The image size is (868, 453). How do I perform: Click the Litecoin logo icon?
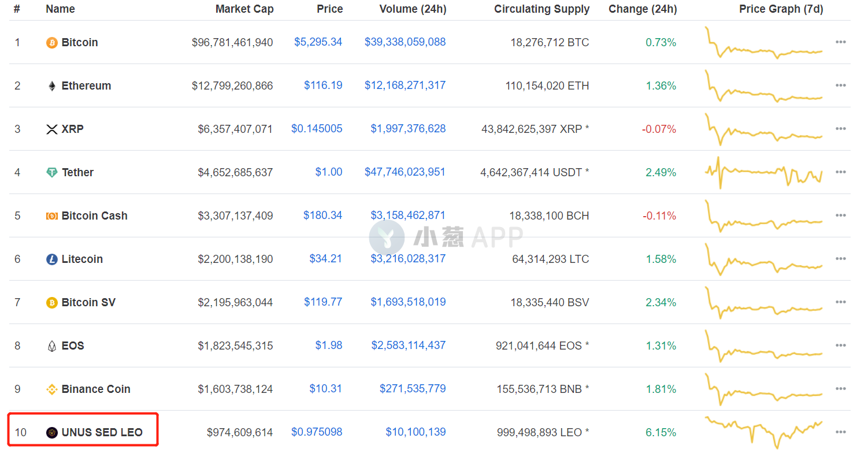tap(51, 259)
